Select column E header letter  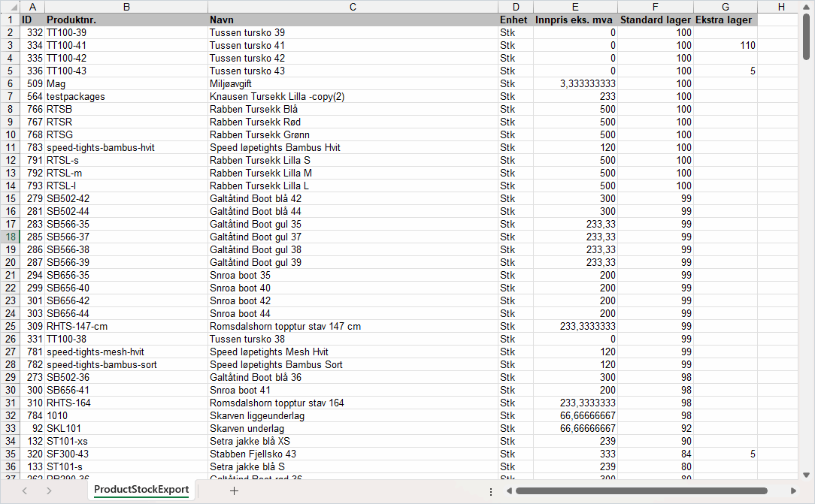[575, 7]
